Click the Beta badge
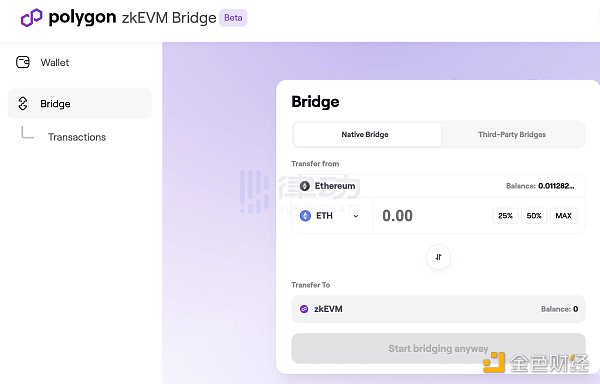Screen dimensions: 600x384 pyautogui.click(x=233, y=18)
